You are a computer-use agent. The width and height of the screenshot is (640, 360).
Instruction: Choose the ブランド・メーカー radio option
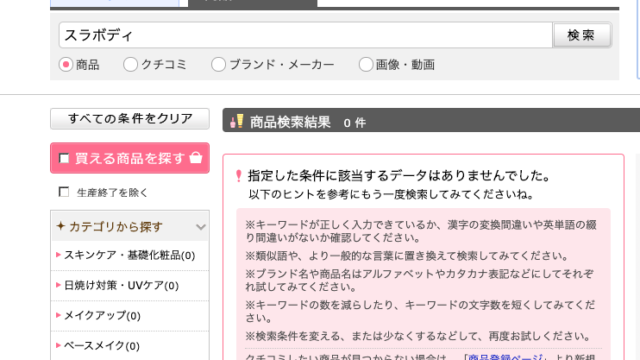(218, 64)
